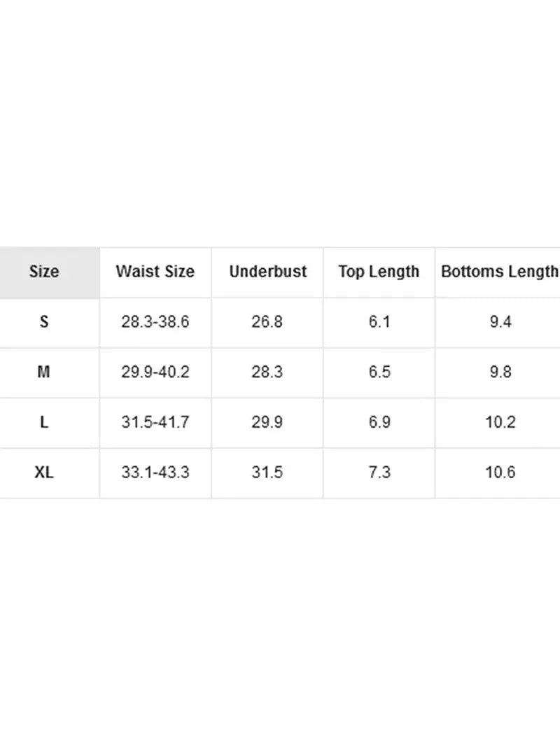Select the Waist Size column header
This screenshot has width=560, height=747.
(x=155, y=272)
